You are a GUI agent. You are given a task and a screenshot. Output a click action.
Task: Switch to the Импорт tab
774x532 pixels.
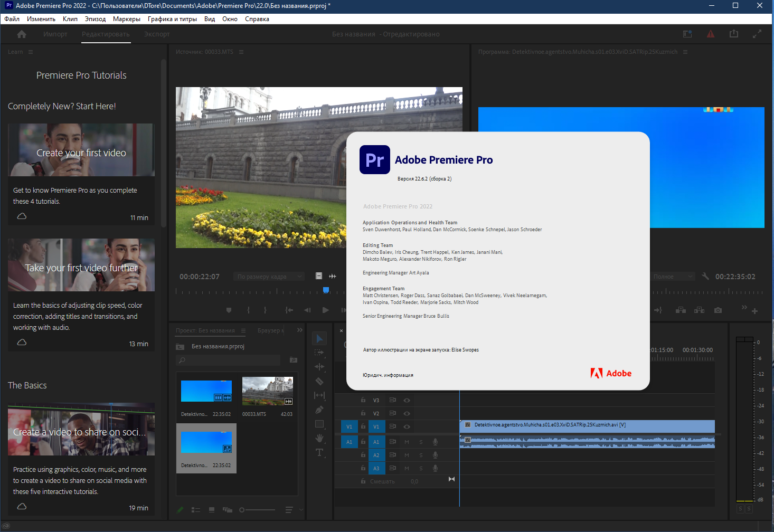(x=55, y=34)
